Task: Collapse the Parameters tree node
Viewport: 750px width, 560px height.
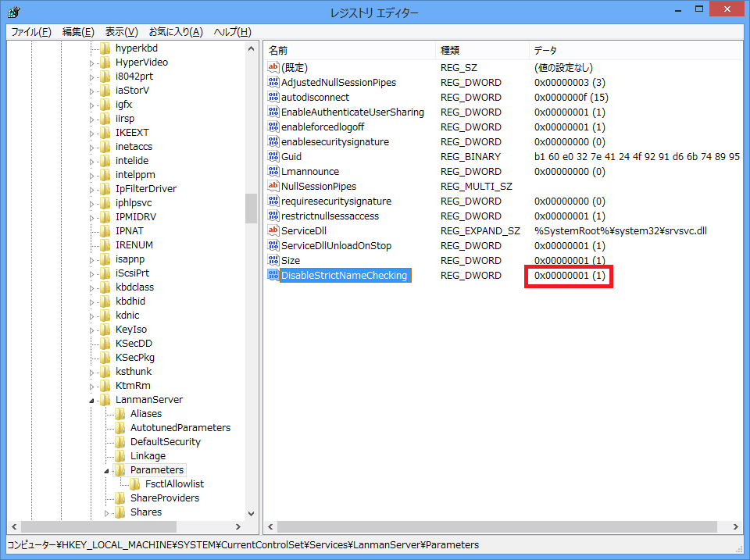Action: [x=107, y=470]
